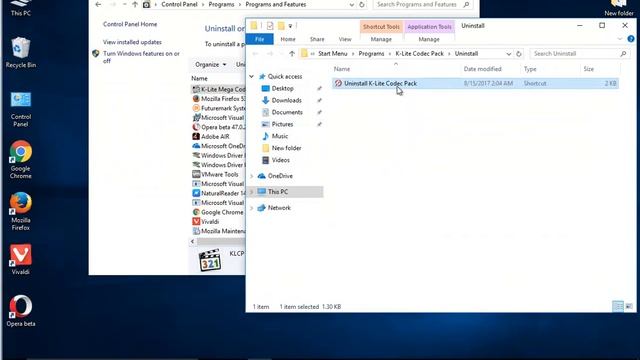Viewport: 640px width, 360px height.
Task: Click Explorer back navigation arrow
Action: point(256,53)
